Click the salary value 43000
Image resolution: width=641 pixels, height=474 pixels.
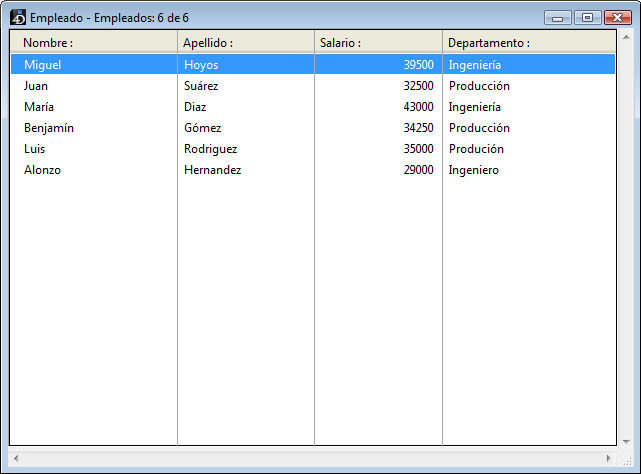tap(418, 107)
